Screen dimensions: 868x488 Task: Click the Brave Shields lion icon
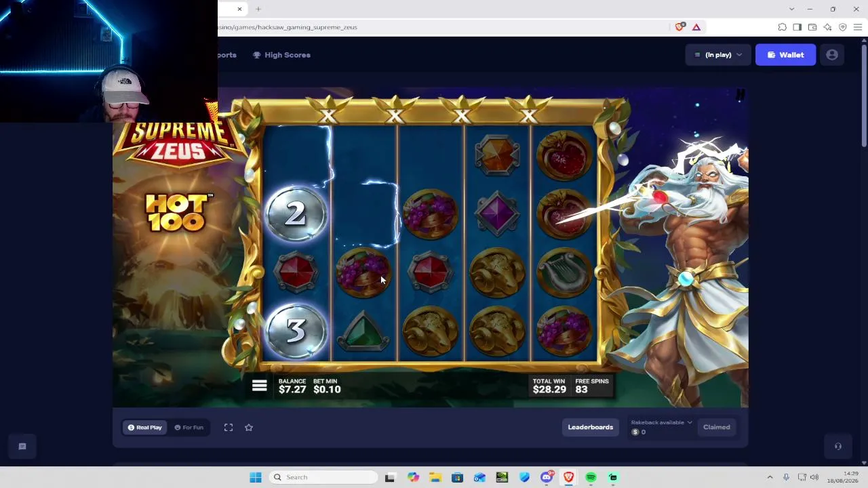(x=679, y=27)
